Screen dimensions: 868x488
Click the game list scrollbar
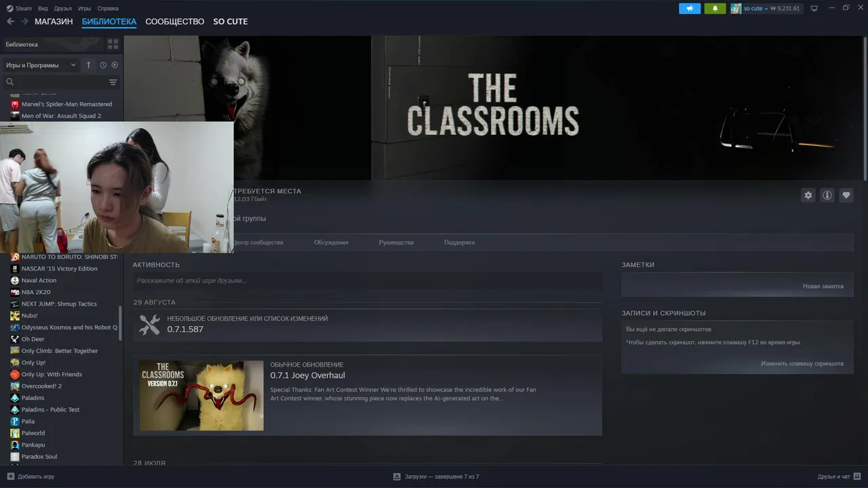[x=121, y=323]
